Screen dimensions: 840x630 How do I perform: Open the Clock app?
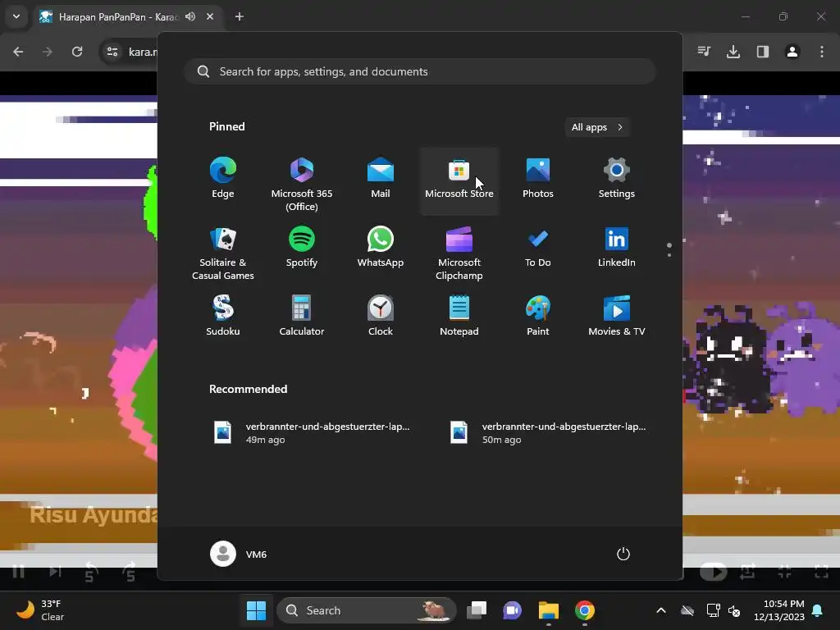click(381, 317)
